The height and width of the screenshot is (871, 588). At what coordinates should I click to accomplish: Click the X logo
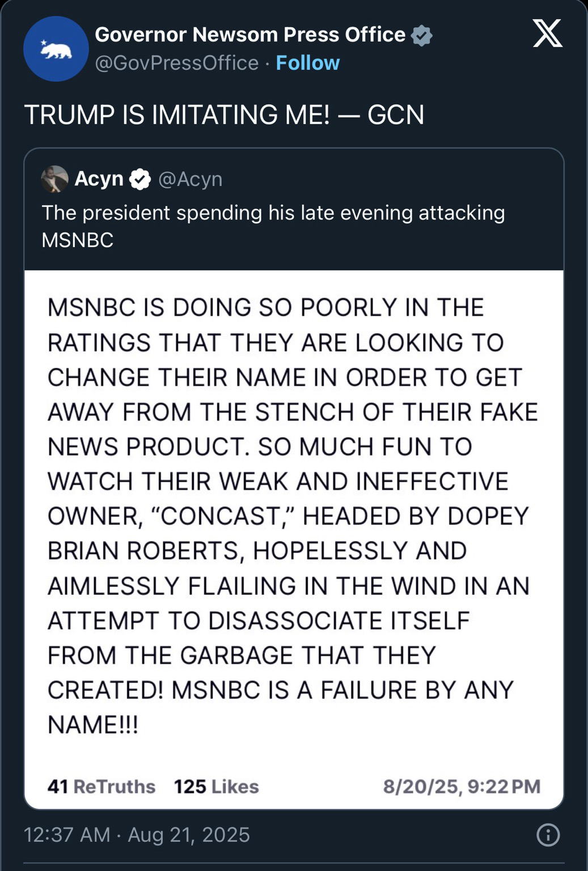click(547, 33)
